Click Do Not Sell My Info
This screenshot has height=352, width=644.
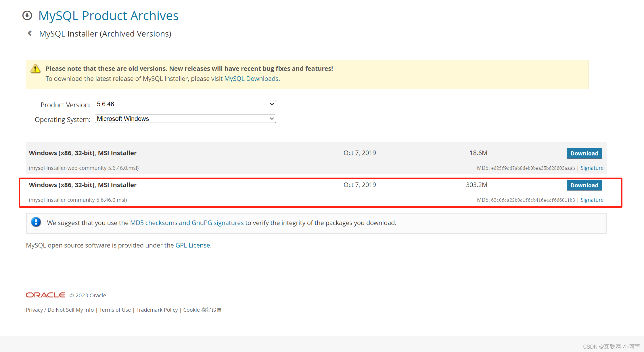(x=70, y=310)
